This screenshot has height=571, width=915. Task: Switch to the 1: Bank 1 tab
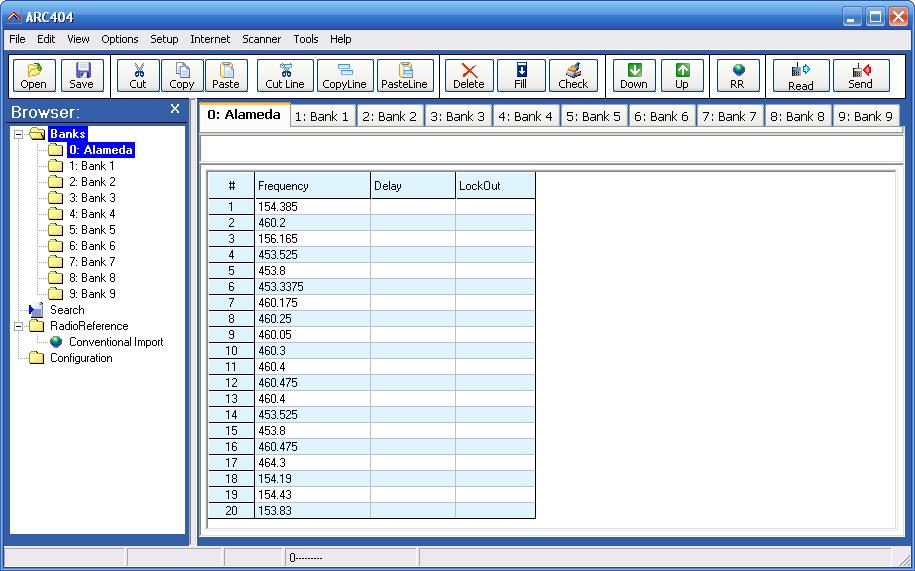[322, 117]
